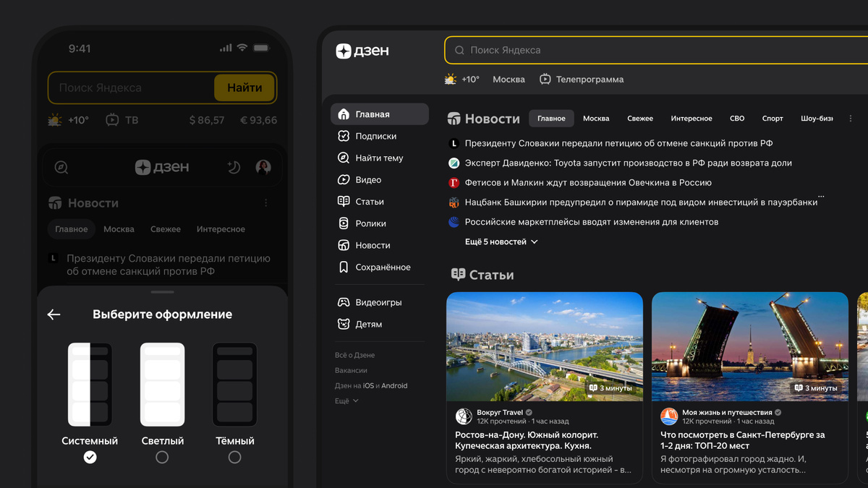Open Фетисов и Малкин news headline
This screenshot has width=868, height=488.
pyautogui.click(x=588, y=182)
